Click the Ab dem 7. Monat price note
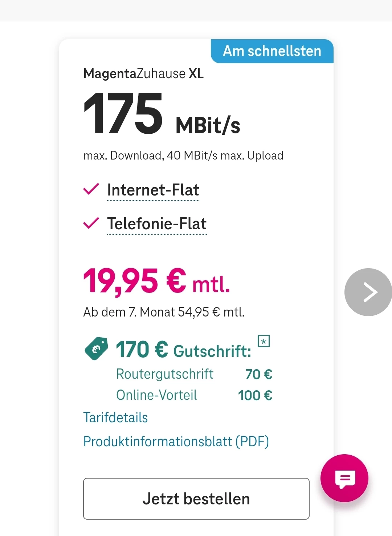The height and width of the screenshot is (536, 392). 164,312
